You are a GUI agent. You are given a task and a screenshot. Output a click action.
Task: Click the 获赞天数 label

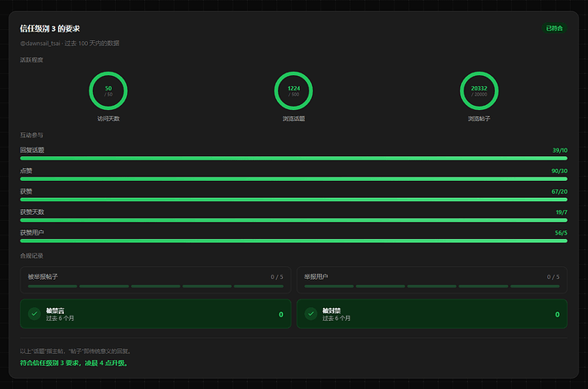pyautogui.click(x=32, y=212)
